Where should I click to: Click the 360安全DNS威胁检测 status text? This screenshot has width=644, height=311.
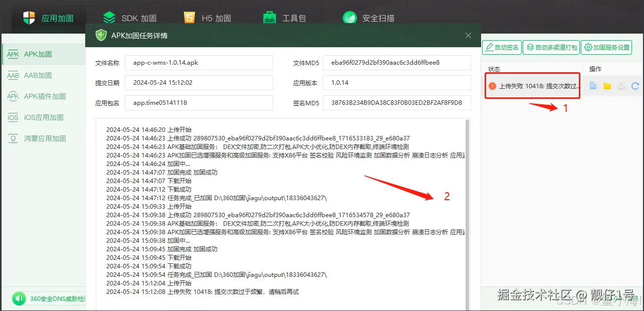pyautogui.click(x=57, y=299)
